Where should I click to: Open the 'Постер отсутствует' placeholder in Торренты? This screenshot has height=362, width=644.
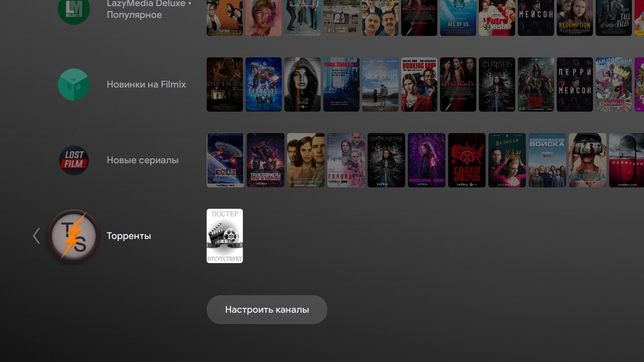[225, 236]
